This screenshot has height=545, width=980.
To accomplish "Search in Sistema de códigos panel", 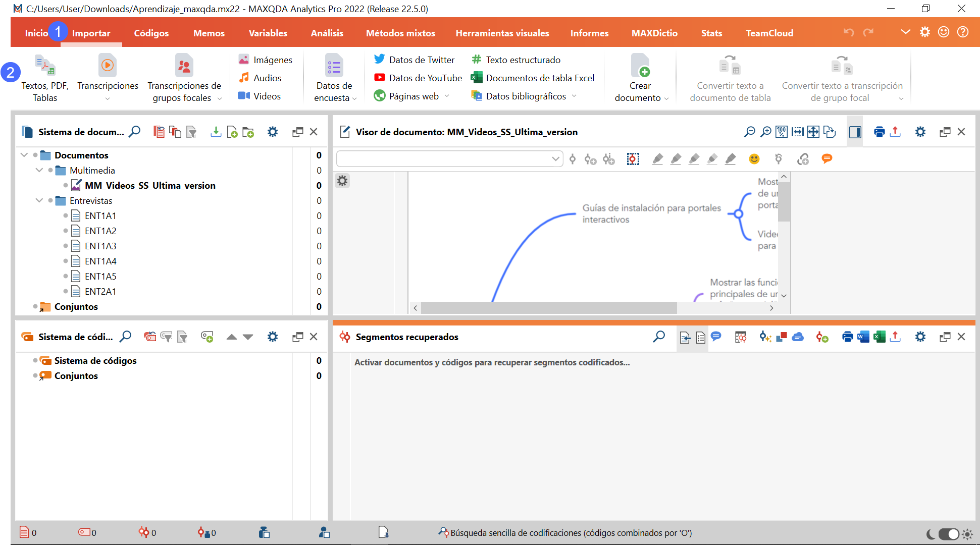I will 126,337.
